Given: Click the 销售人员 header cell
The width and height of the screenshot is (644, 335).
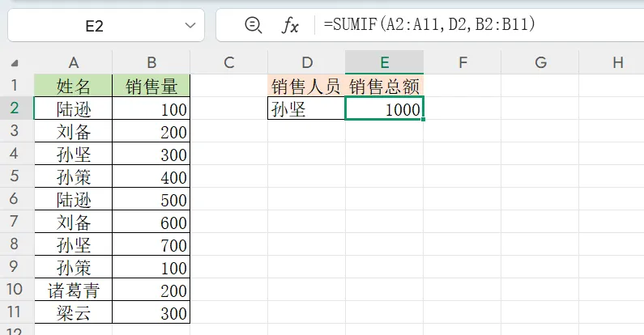Looking at the screenshot, I should (x=306, y=86).
